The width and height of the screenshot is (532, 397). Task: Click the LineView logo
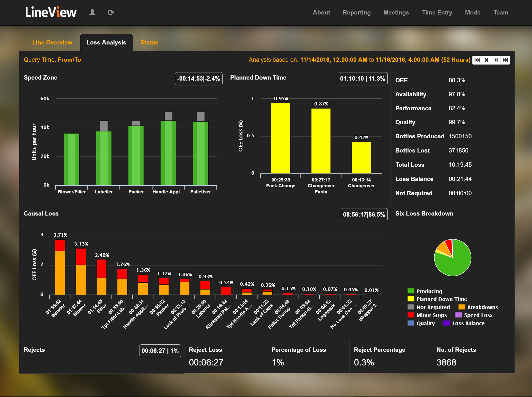coord(51,12)
